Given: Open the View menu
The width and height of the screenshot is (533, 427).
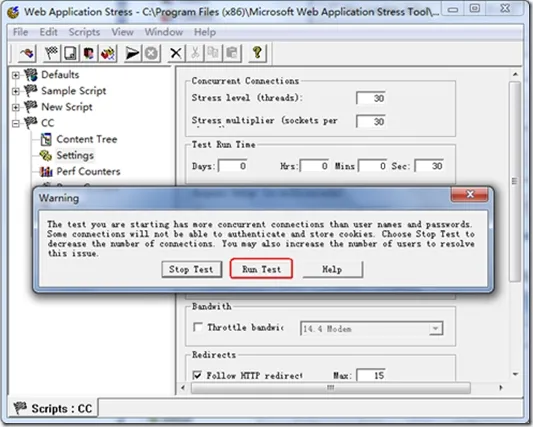Looking at the screenshot, I should coord(122,32).
